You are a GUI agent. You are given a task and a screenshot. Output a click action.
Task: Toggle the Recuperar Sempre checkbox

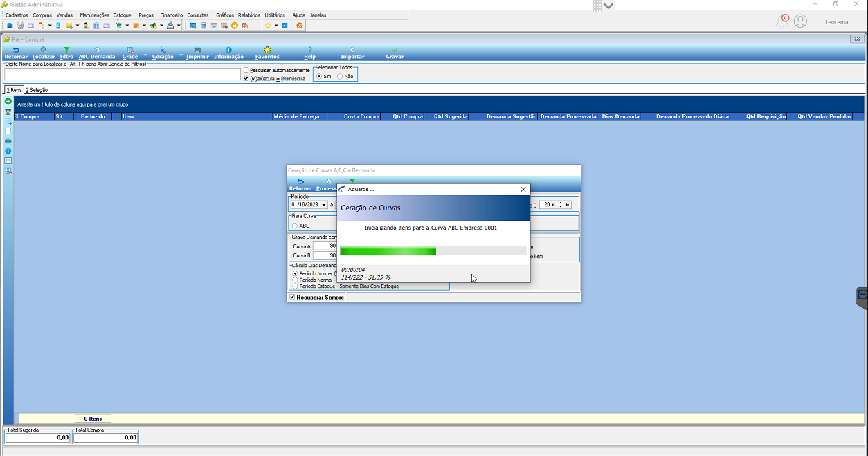tap(292, 297)
